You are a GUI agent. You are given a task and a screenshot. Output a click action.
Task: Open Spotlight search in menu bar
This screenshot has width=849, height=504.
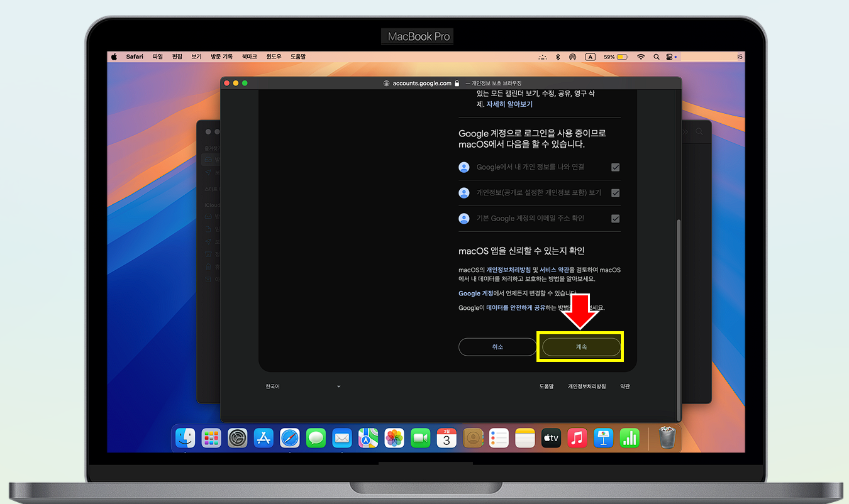[x=657, y=57]
